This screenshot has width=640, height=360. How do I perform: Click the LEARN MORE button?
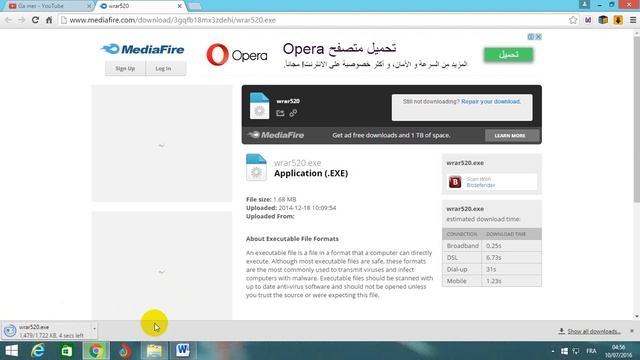[x=512, y=136]
